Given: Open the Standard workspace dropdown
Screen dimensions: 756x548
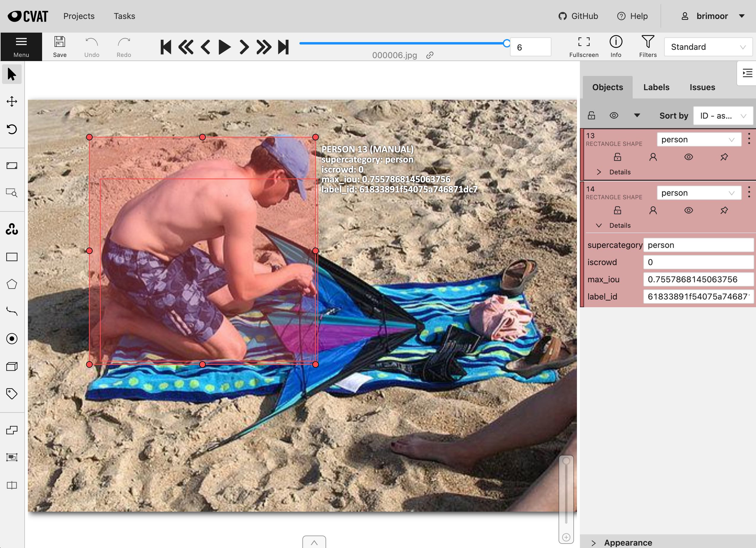Looking at the screenshot, I should pyautogui.click(x=708, y=47).
